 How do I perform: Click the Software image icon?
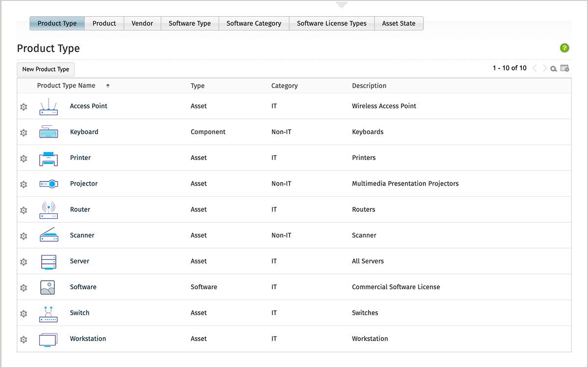click(48, 287)
